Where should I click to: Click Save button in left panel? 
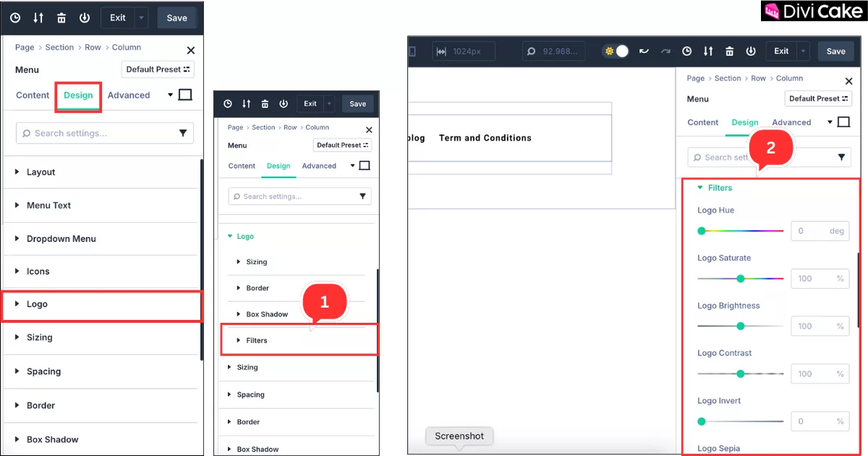[x=176, y=18]
